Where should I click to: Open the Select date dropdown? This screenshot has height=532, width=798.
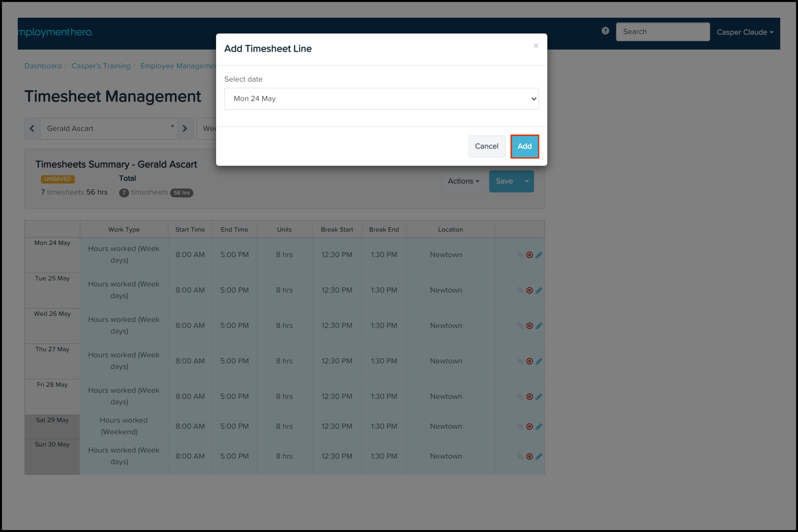[x=381, y=99]
